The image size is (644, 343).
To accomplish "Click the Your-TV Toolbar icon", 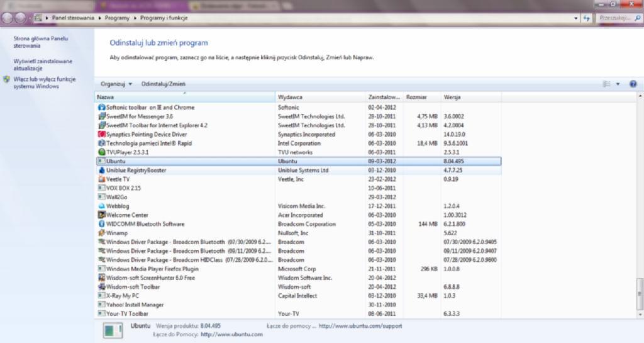I will coord(101,313).
